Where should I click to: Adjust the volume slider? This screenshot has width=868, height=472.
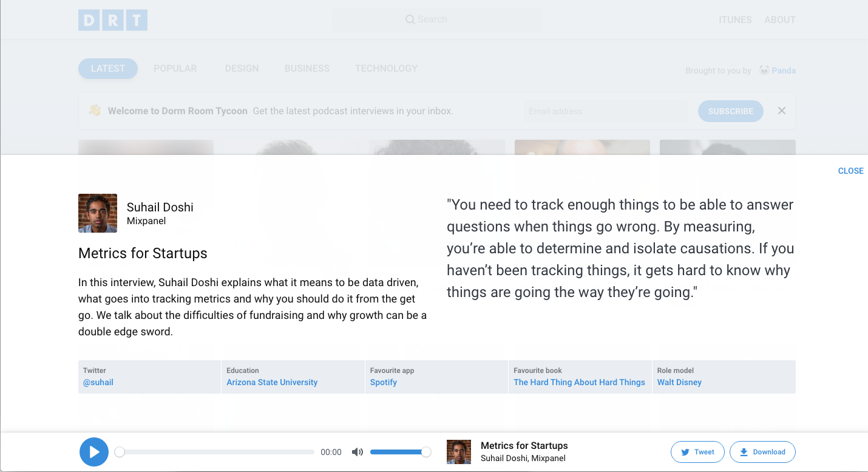point(401,452)
